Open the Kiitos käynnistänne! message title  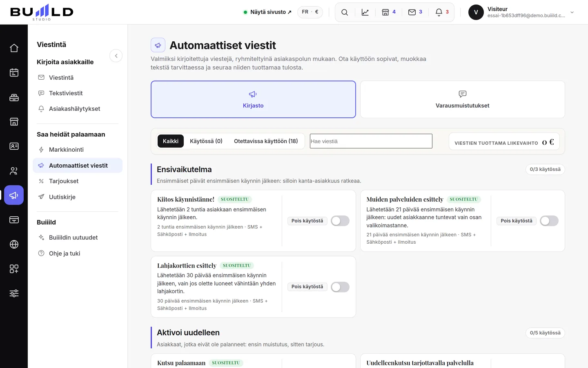pyautogui.click(x=186, y=200)
